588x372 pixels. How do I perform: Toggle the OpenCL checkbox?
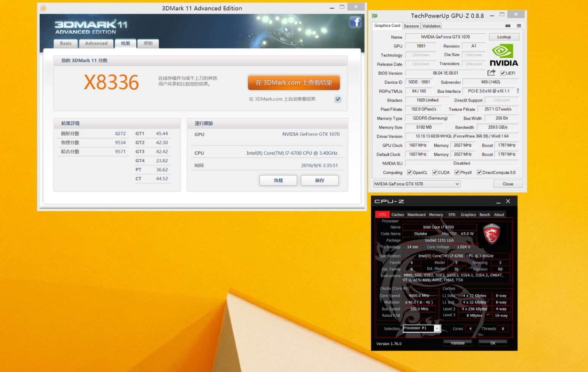click(409, 173)
